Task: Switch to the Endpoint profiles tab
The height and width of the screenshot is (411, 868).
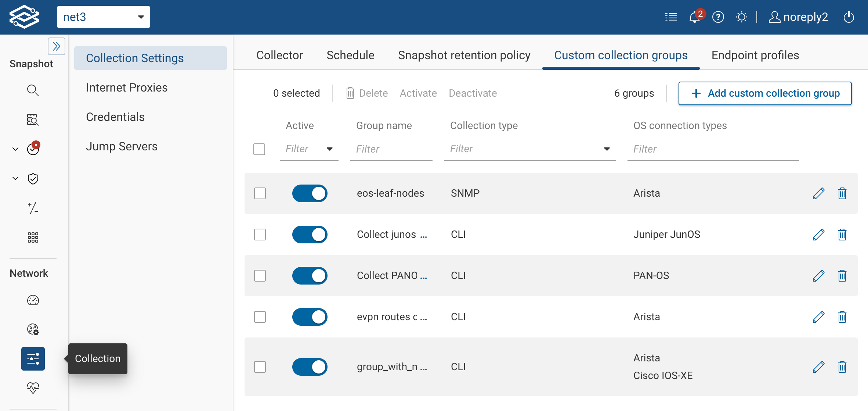Action: tap(755, 55)
